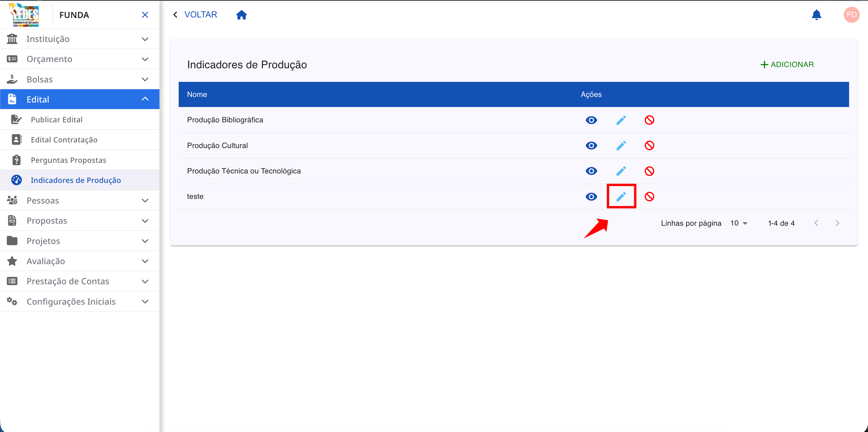Disable the Produção Bibliográfica indicator
Image resolution: width=868 pixels, height=432 pixels.
[649, 120]
